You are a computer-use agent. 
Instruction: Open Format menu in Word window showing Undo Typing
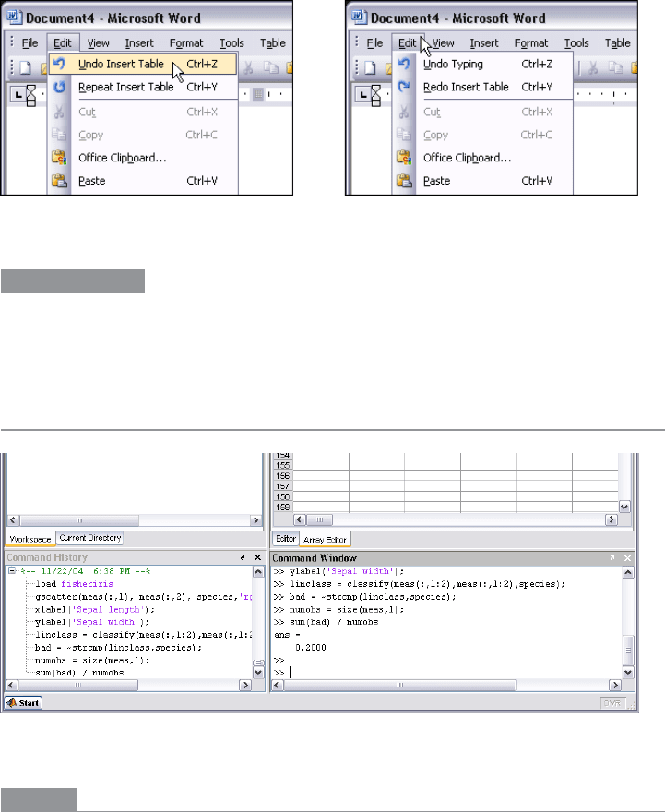531,43
